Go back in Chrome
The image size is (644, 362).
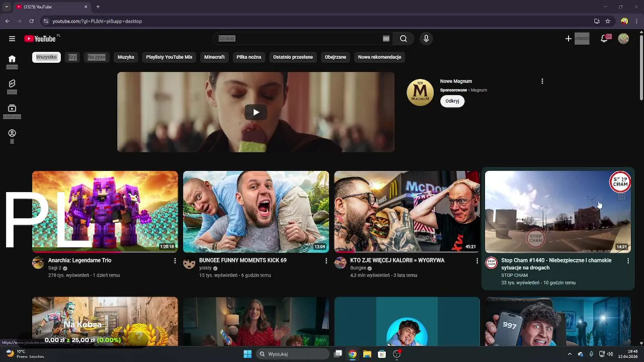pos(7,21)
